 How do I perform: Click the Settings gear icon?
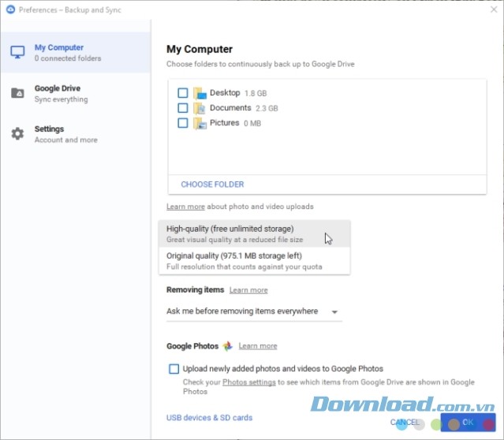[x=17, y=134]
